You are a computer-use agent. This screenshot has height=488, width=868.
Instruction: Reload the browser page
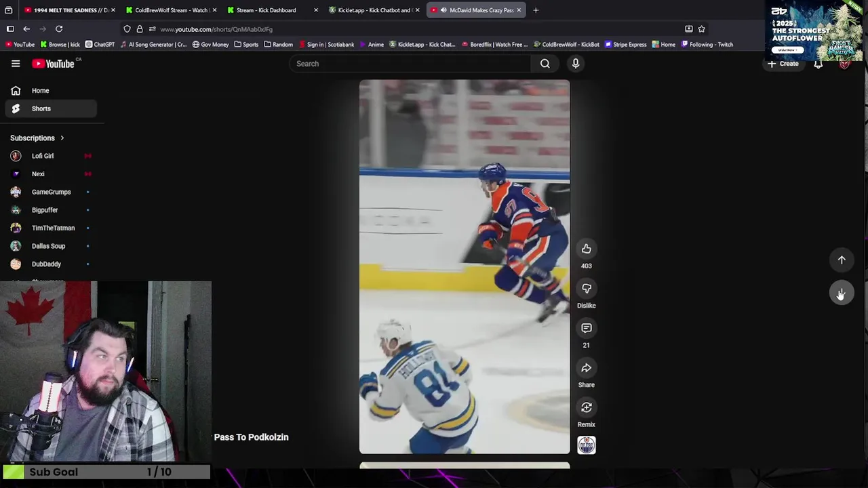pos(59,29)
